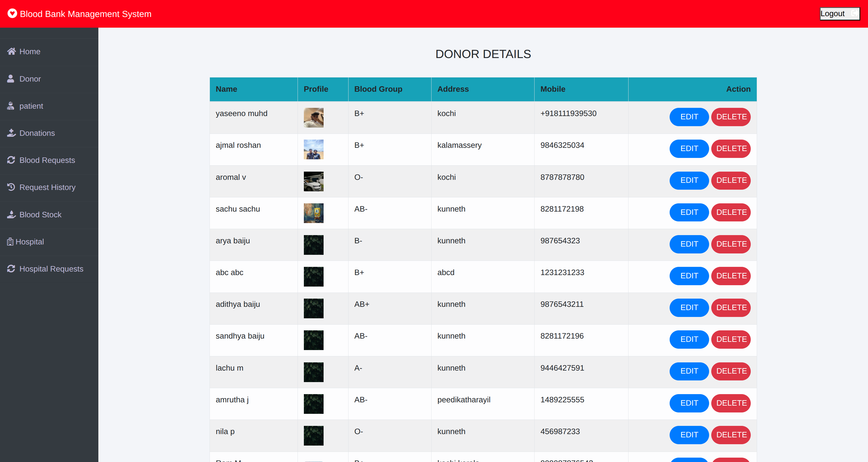Click the Hospital Requests sync icon
868x462 pixels.
pos(11,268)
